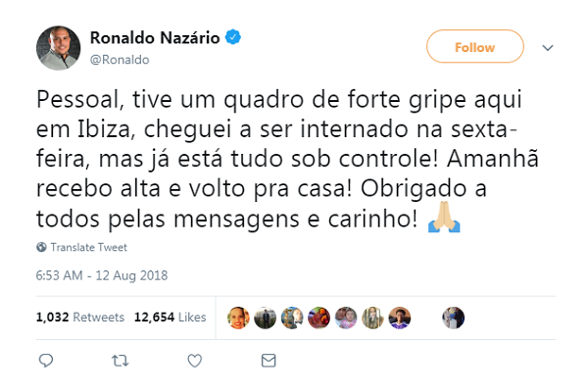This screenshot has height=392, width=588.
Task: Open the last isolated liker avatar
Action: point(454,318)
